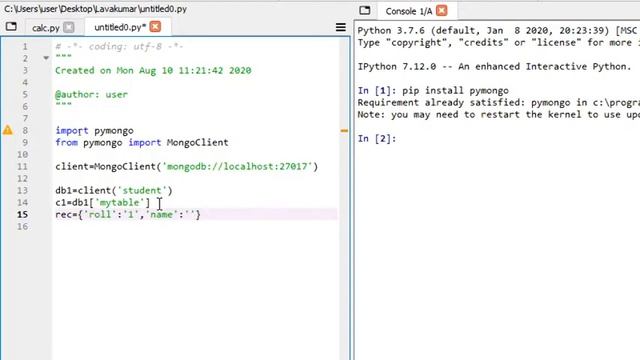The height and width of the screenshot is (360, 640).
Task: Click the 'Created on Mon Aug 10' comment line
Action: [x=153, y=71]
